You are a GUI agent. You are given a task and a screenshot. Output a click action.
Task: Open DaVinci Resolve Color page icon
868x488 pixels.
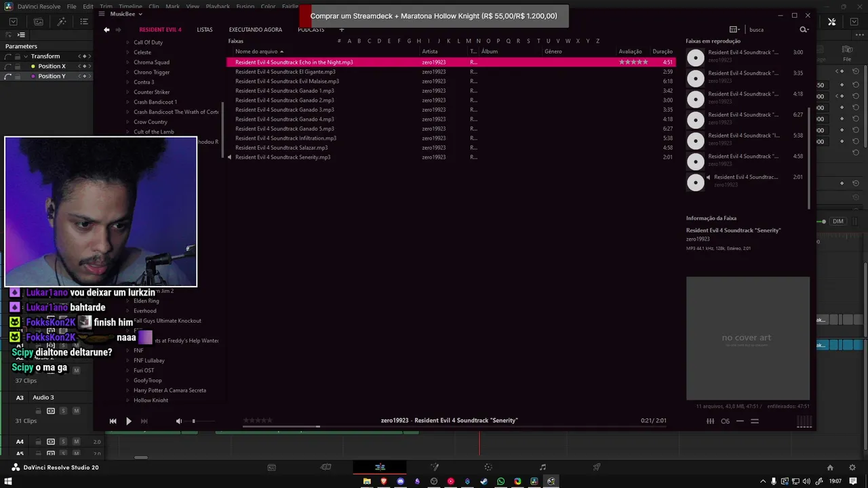(488, 467)
